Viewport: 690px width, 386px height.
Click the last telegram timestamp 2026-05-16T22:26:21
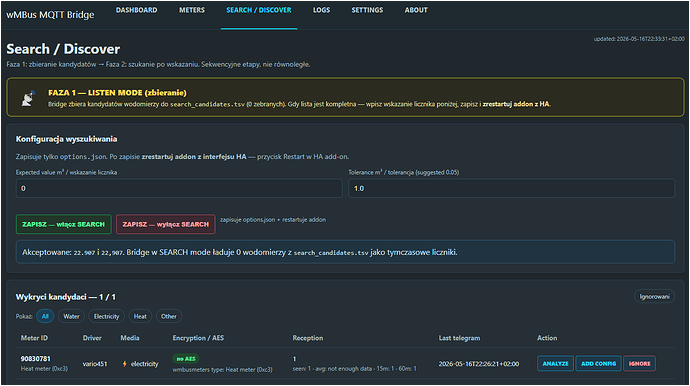tap(479, 364)
